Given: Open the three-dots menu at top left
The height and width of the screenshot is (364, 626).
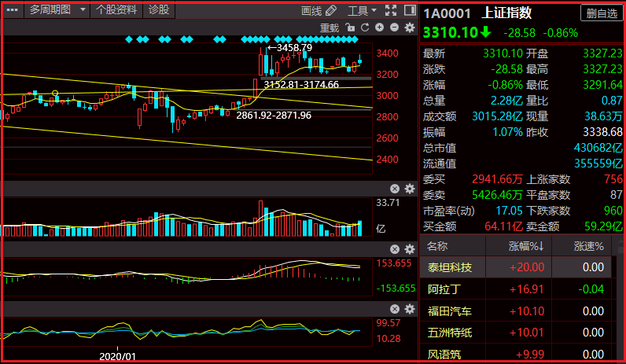Looking at the screenshot, I should click(11, 10).
